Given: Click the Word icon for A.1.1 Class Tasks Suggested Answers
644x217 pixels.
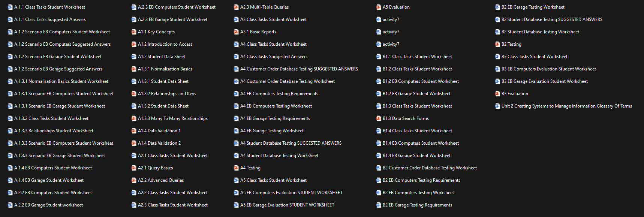Looking at the screenshot, I should pos(10,19).
